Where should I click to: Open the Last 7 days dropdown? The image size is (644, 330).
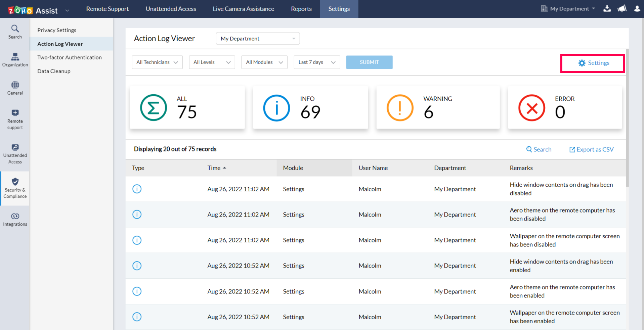pyautogui.click(x=317, y=62)
